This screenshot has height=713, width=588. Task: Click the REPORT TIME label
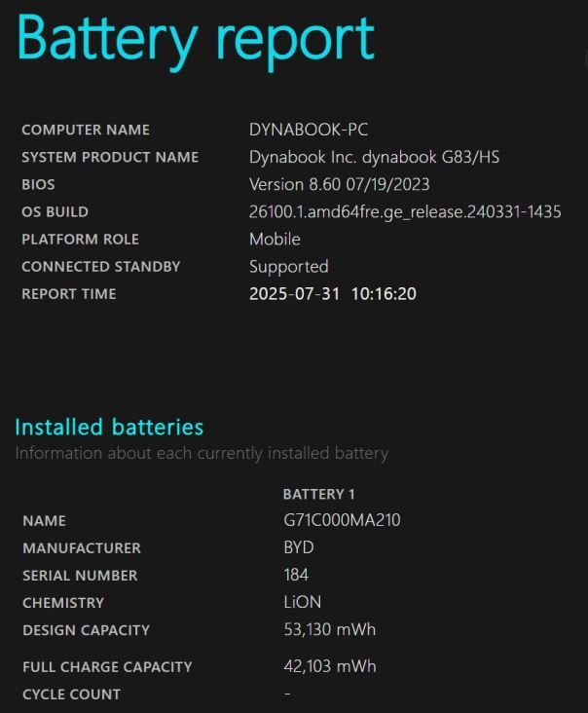(x=69, y=294)
